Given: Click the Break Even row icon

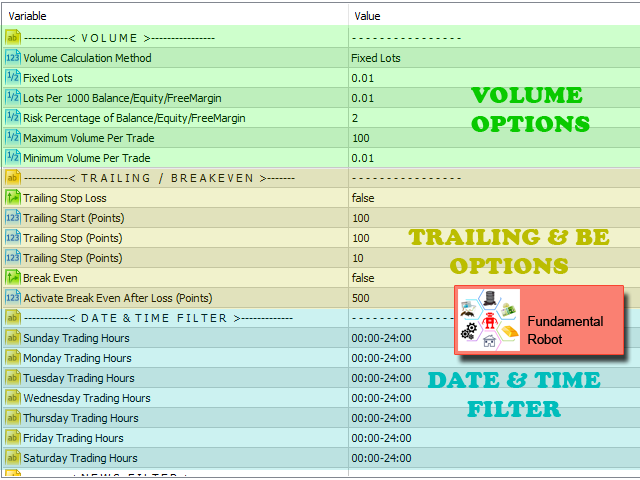Looking at the screenshot, I should [13, 278].
